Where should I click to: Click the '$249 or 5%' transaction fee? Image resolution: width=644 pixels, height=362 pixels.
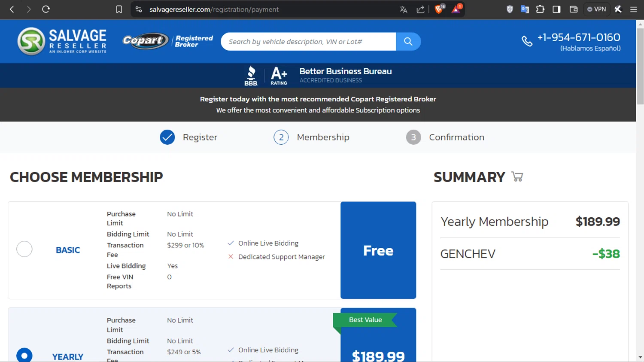point(184,352)
